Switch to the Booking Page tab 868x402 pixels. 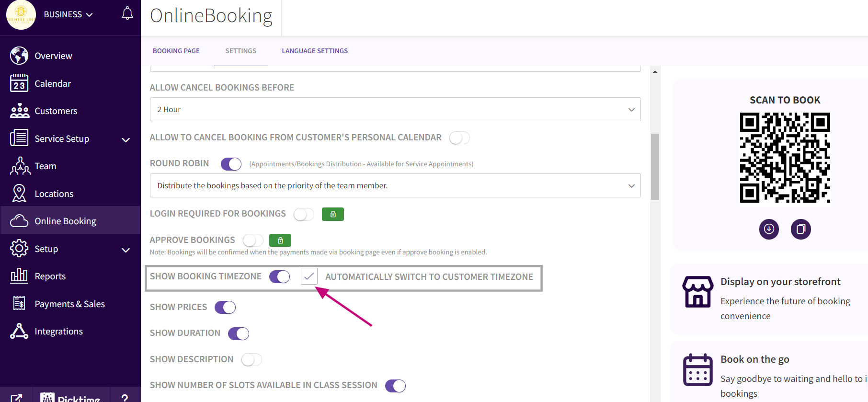click(176, 51)
